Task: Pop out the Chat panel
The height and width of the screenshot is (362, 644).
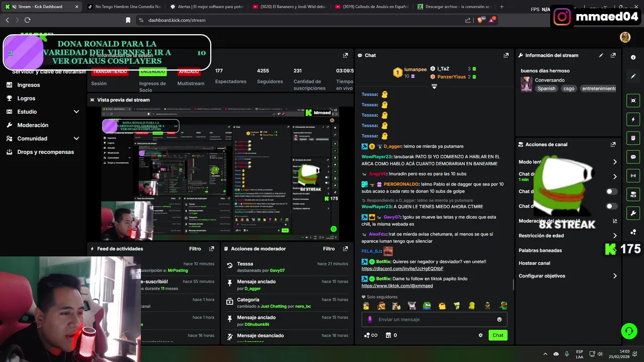Action: (x=506, y=55)
